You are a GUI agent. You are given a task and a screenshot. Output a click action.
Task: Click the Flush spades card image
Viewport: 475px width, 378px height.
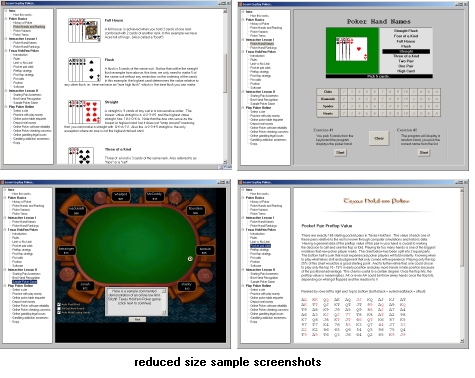(x=84, y=70)
